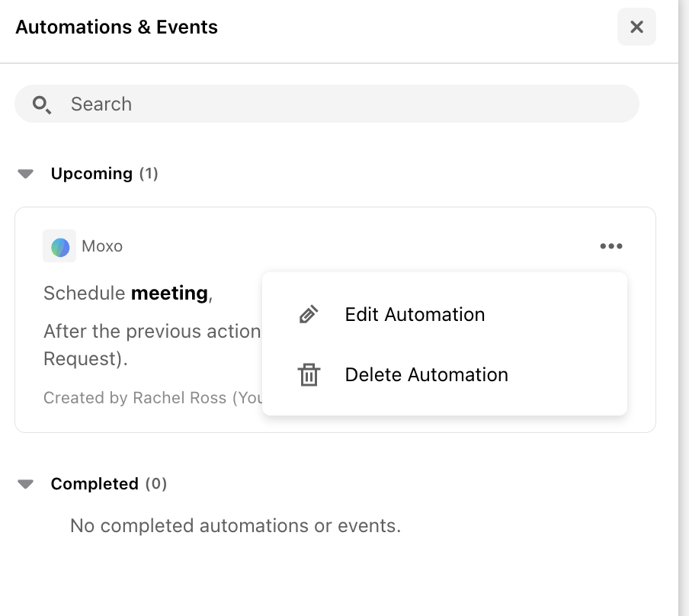
Task: Click the Completed section heading
Action: click(108, 484)
